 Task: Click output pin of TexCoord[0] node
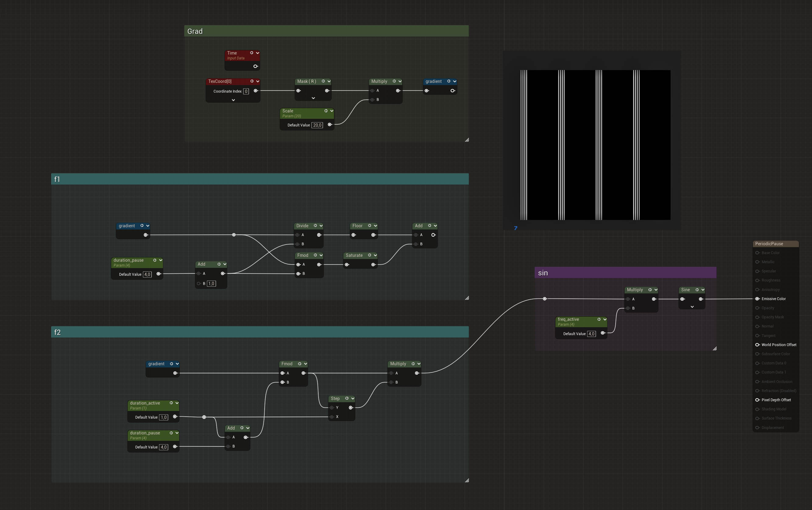pyautogui.click(x=256, y=91)
